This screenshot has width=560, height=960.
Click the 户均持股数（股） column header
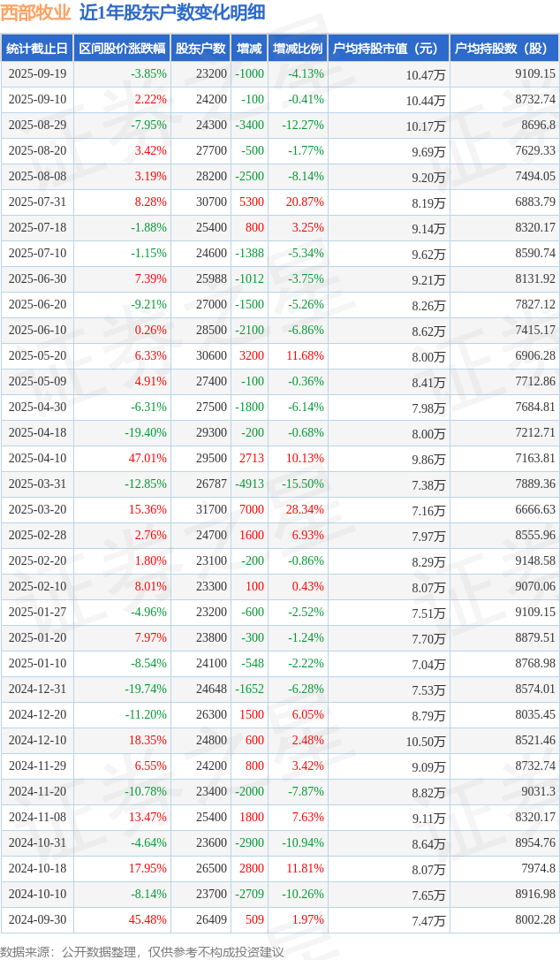coord(503,49)
